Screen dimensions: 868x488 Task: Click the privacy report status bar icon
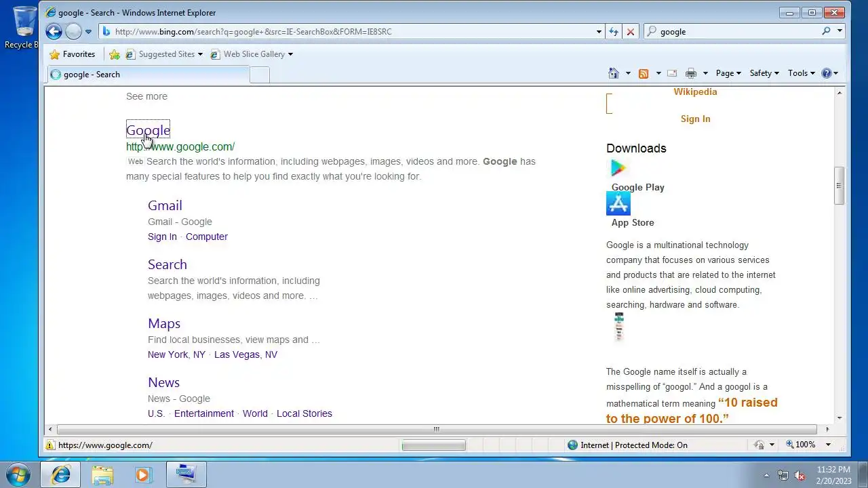[x=759, y=445]
